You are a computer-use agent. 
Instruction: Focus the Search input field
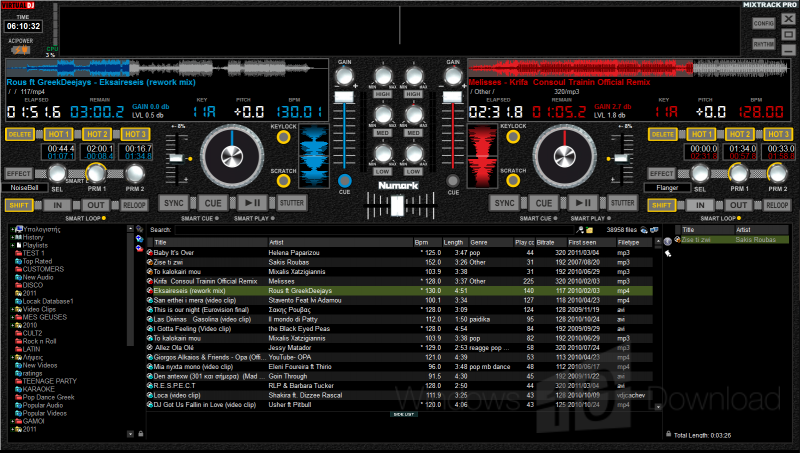(375, 230)
